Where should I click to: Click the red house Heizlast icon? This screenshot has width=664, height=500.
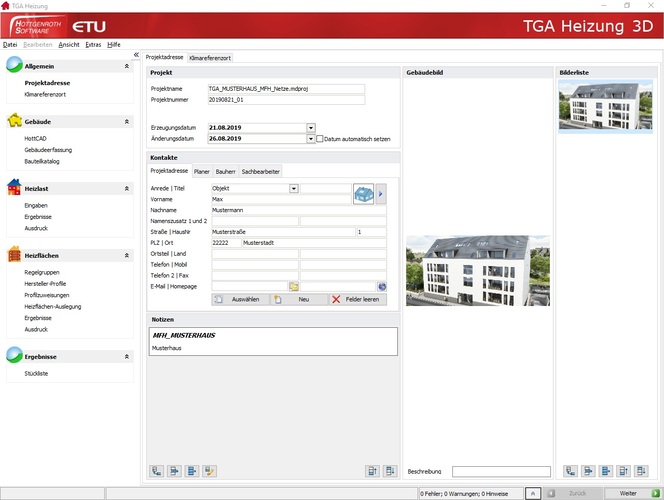tap(14, 187)
